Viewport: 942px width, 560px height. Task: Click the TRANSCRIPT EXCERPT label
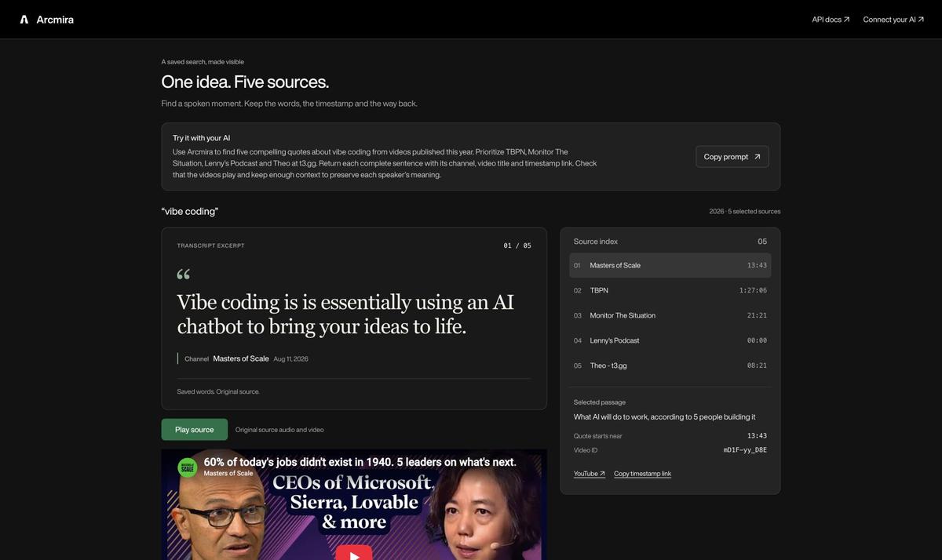pyautogui.click(x=210, y=245)
